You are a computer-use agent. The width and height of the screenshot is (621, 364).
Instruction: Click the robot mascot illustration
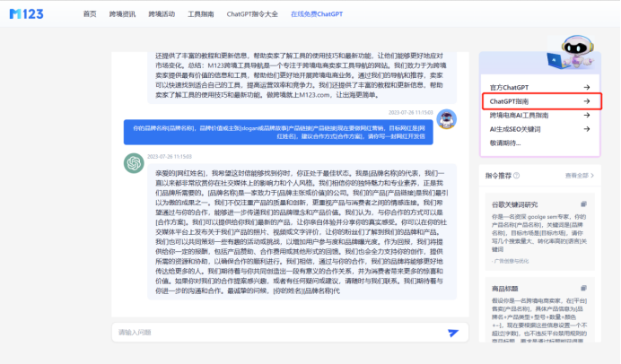click(x=572, y=53)
